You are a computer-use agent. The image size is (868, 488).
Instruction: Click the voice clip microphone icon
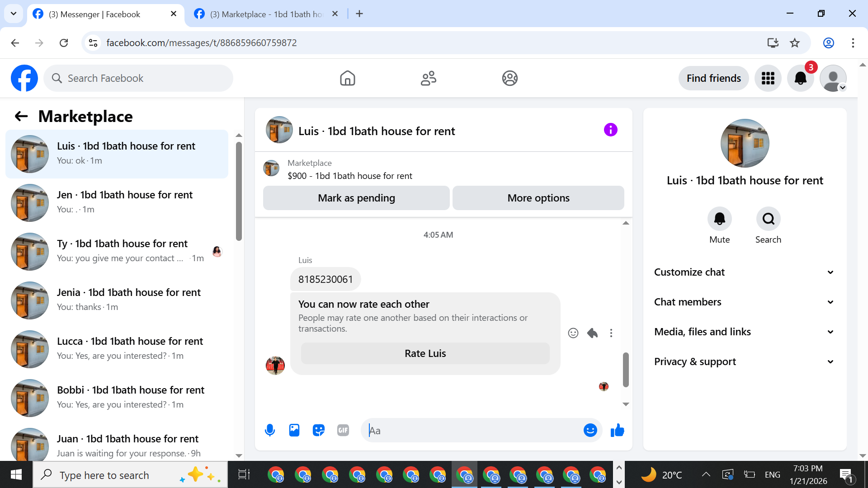tap(270, 430)
